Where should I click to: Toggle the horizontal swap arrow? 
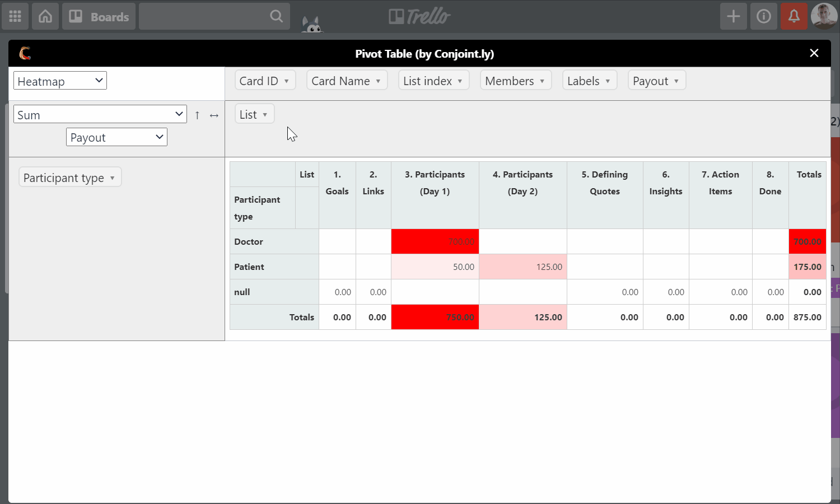tap(214, 115)
